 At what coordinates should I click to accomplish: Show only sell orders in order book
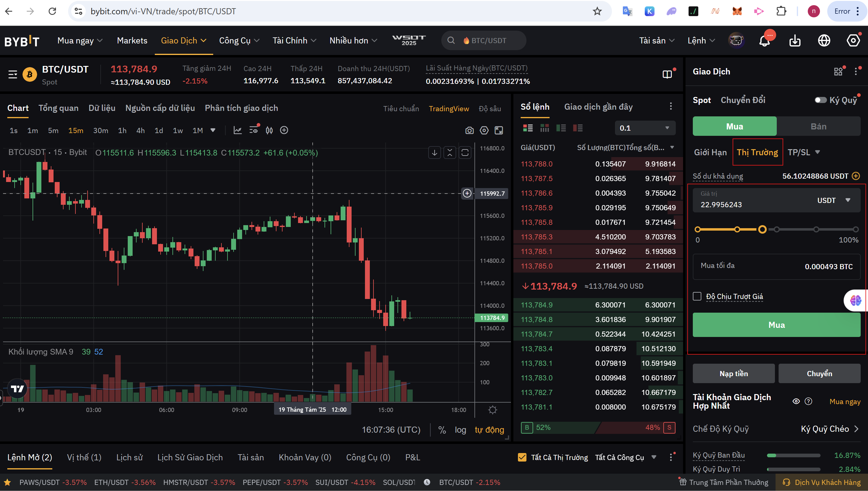point(578,128)
